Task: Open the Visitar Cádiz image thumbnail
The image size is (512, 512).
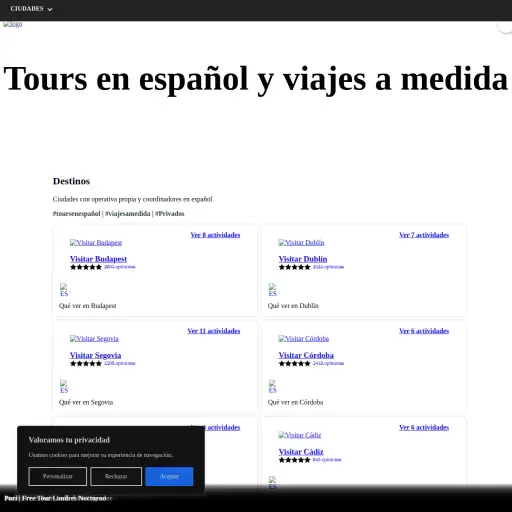Action: [300, 435]
